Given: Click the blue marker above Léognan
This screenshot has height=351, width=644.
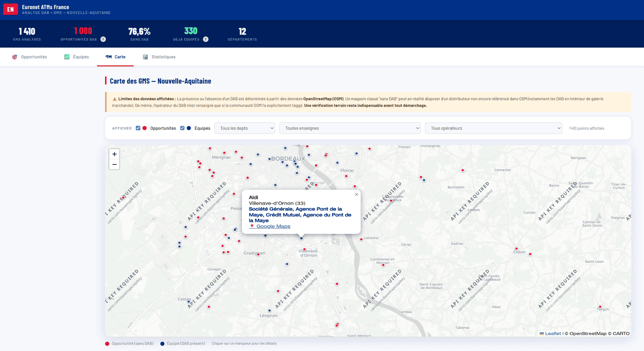Looking at the screenshot, I should [269, 310].
